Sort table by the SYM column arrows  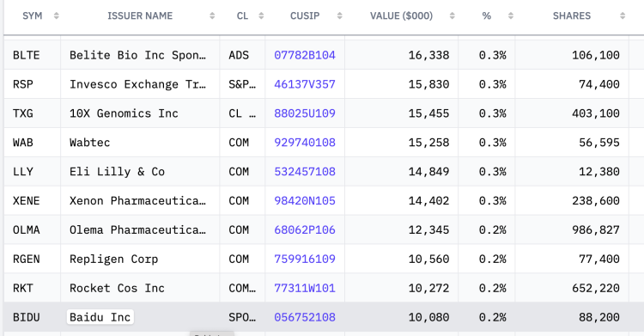(57, 16)
